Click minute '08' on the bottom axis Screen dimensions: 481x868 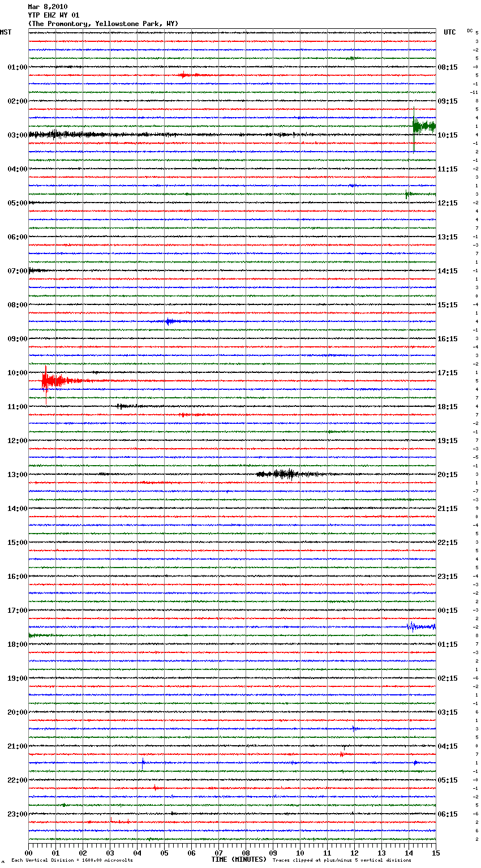246,853
